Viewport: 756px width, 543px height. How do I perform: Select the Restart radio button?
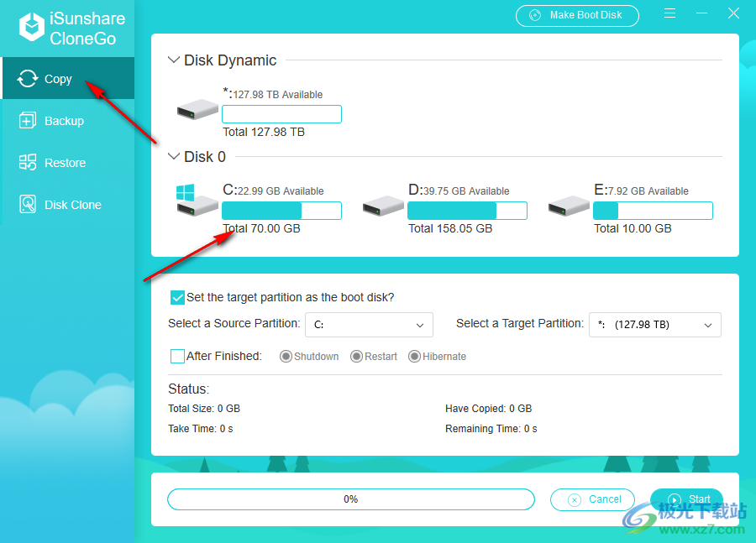tap(356, 357)
